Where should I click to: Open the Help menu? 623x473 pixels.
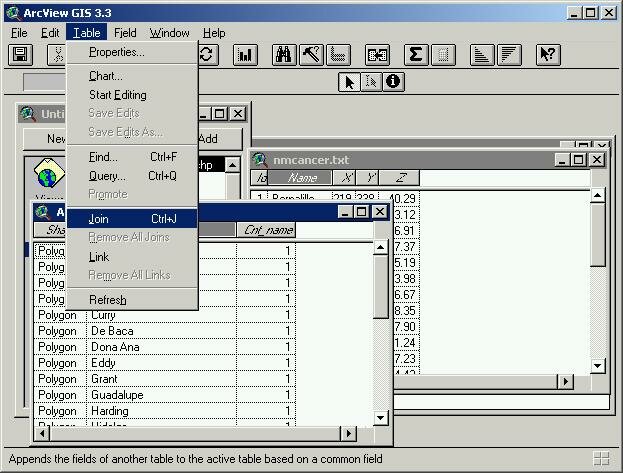click(214, 33)
